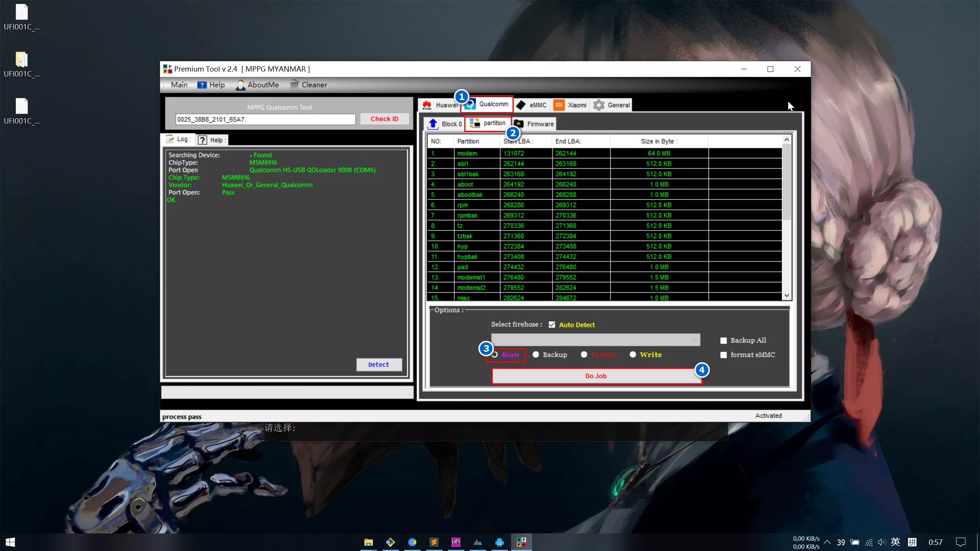Image resolution: width=980 pixels, height=551 pixels.
Task: Select the aboot partition row
Action: point(605,184)
